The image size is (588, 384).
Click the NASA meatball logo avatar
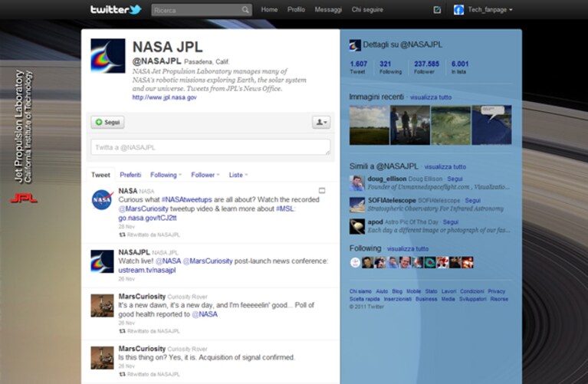pyautogui.click(x=103, y=200)
